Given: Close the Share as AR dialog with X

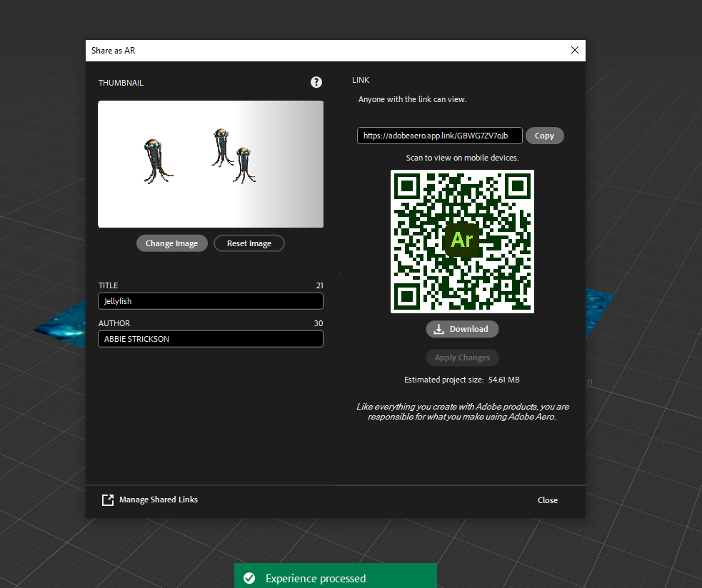Looking at the screenshot, I should (575, 50).
